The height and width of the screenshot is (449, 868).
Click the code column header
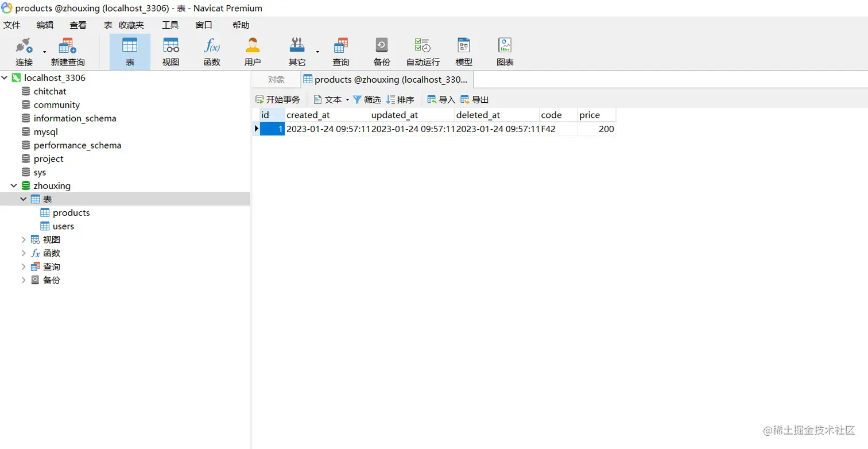pos(559,115)
